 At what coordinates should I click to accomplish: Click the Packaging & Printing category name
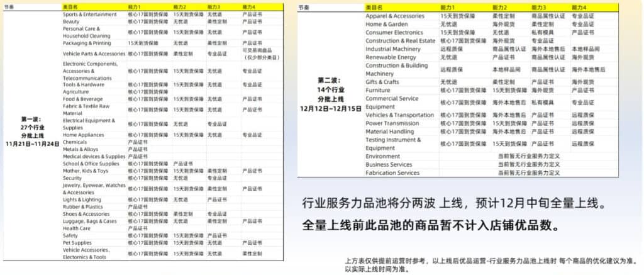coord(86,43)
